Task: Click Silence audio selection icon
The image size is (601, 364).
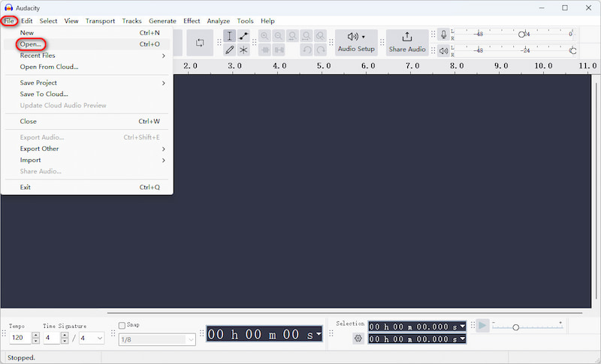Action: point(279,50)
